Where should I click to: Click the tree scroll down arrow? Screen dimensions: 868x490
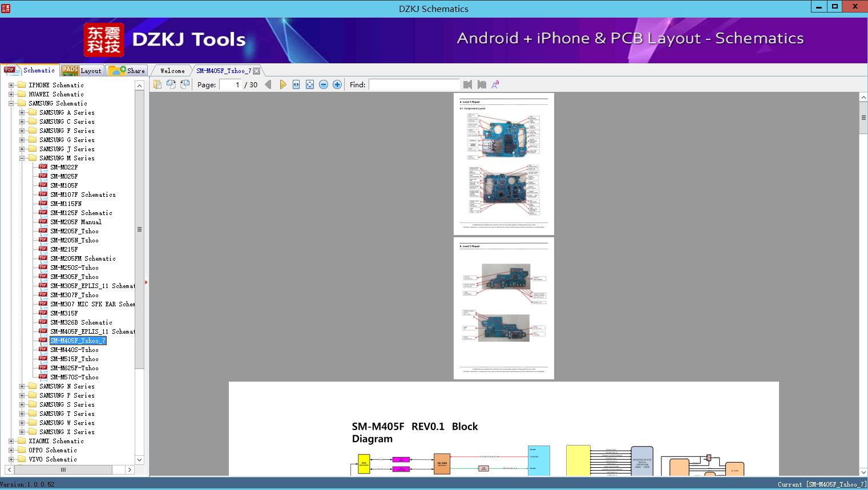tap(139, 459)
